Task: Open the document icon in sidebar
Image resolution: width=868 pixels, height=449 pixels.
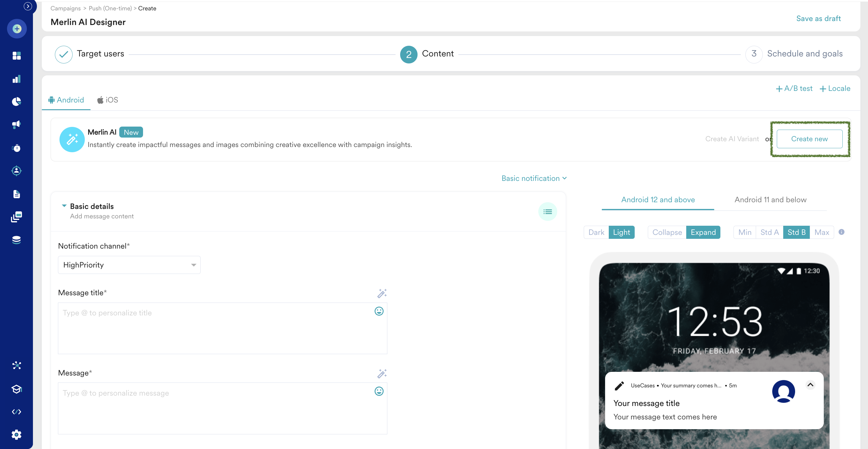Action: (x=16, y=194)
